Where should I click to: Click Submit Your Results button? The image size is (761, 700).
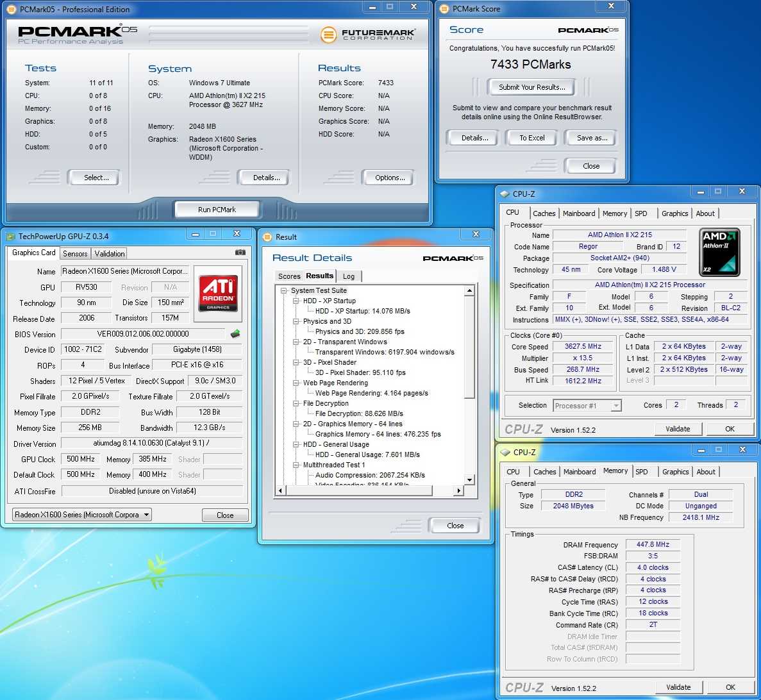point(532,87)
